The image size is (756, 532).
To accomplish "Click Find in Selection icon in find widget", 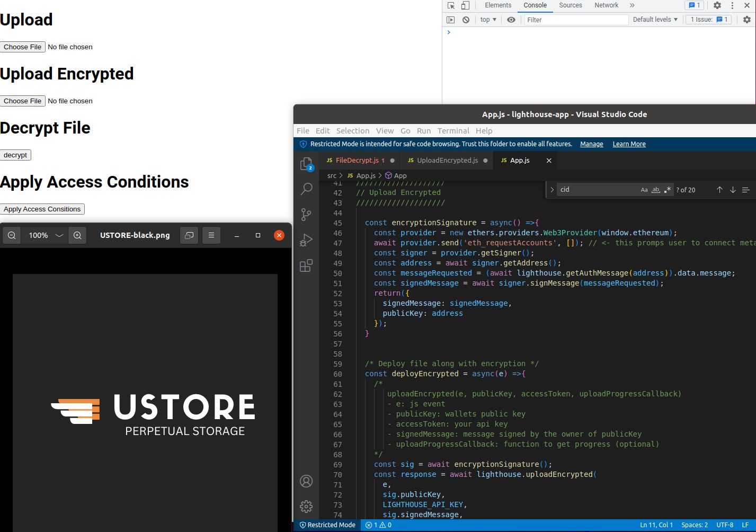I will (x=745, y=190).
